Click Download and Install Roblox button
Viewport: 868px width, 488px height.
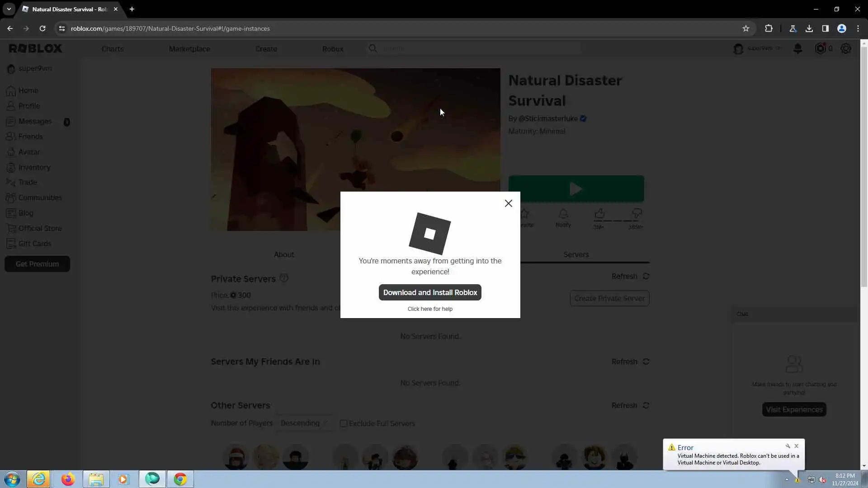point(430,292)
